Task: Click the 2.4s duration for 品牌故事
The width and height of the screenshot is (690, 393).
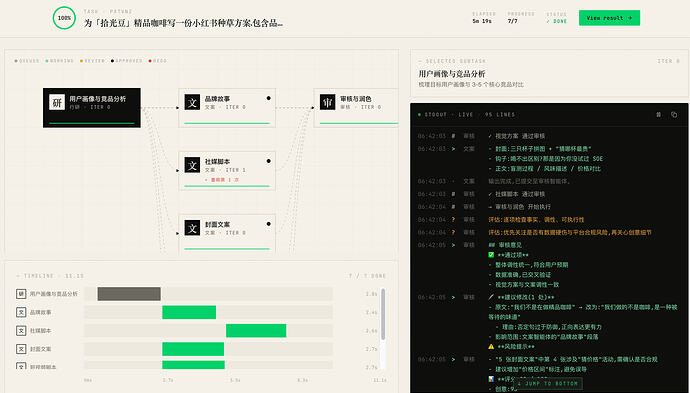Action: pos(371,312)
